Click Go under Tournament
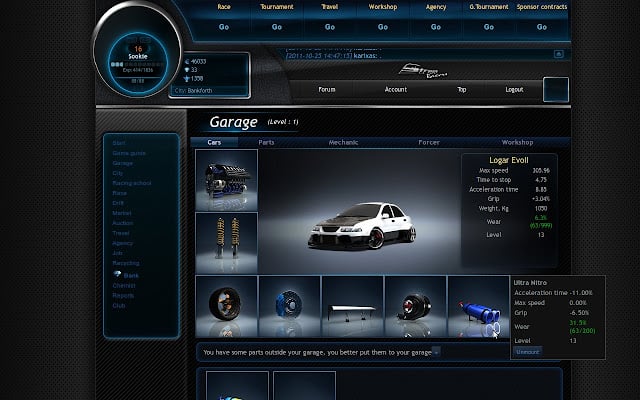The width and height of the screenshot is (640, 400). pos(277,27)
